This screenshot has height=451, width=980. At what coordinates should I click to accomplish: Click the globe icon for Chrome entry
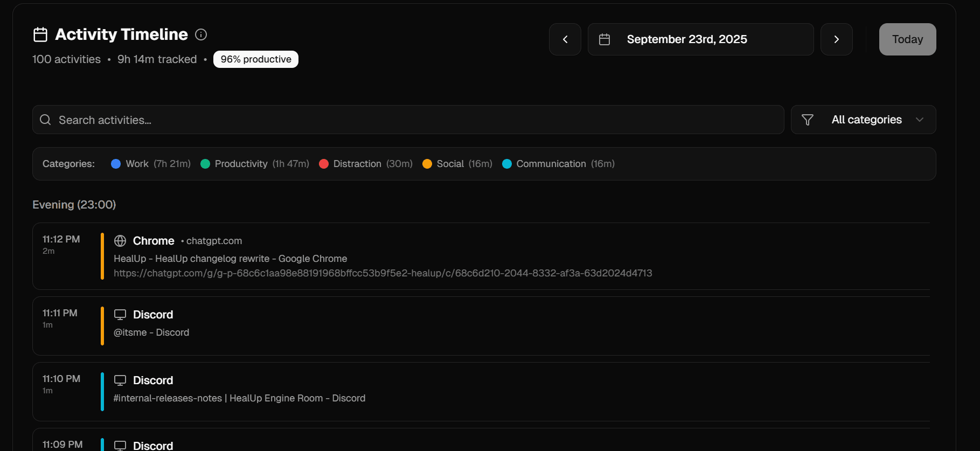[120, 241]
